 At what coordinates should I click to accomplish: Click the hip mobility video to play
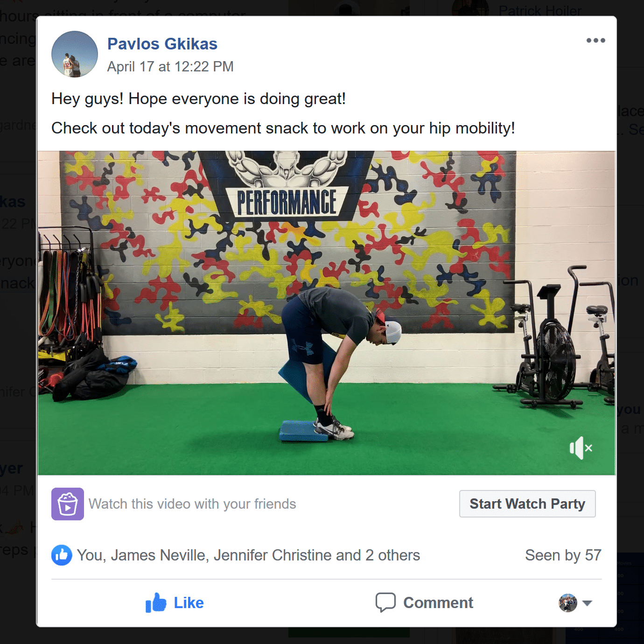pyautogui.click(x=327, y=313)
